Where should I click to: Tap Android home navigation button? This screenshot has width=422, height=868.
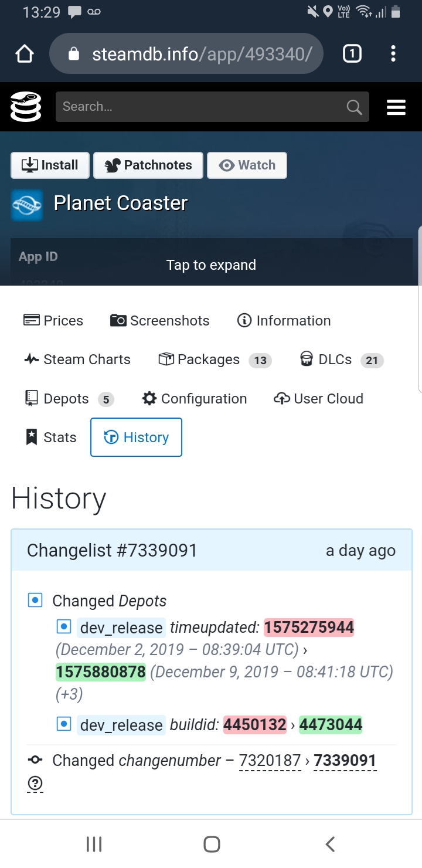[x=212, y=844]
